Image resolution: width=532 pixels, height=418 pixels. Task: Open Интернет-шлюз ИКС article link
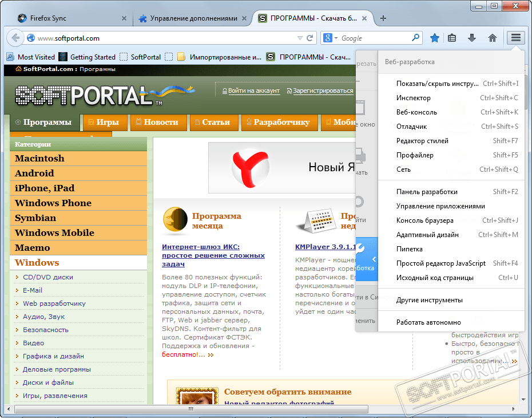point(213,255)
